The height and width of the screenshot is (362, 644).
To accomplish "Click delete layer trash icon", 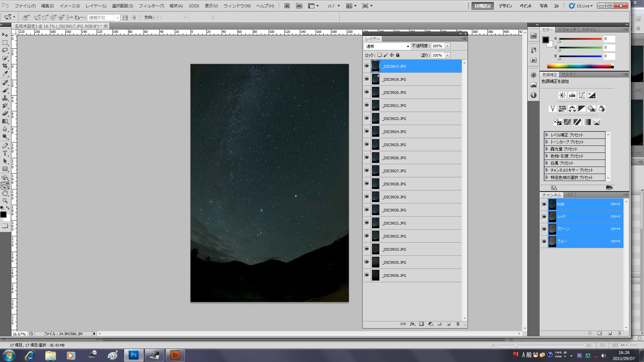I will pos(458,324).
